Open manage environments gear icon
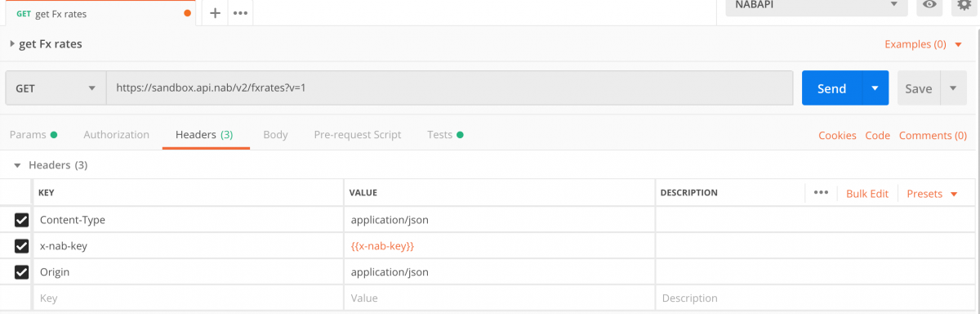Viewport: 980px width, 314px height. tap(964, 5)
